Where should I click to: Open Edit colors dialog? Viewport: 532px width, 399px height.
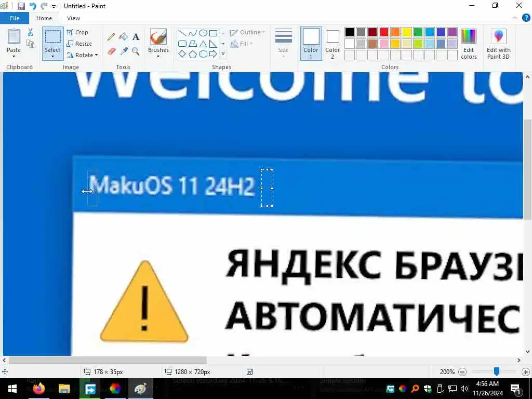[x=469, y=44]
